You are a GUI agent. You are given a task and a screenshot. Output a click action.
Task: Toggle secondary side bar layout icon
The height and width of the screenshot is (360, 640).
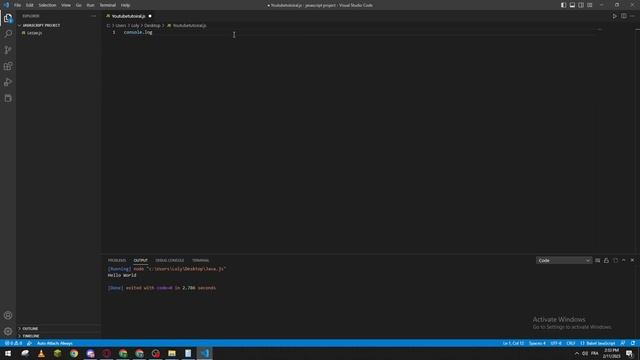point(581,5)
